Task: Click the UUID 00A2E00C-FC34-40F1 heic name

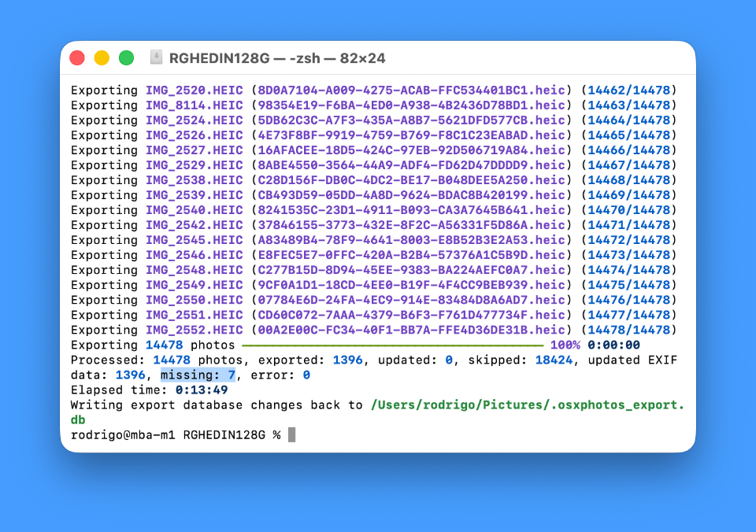Action: (x=411, y=330)
